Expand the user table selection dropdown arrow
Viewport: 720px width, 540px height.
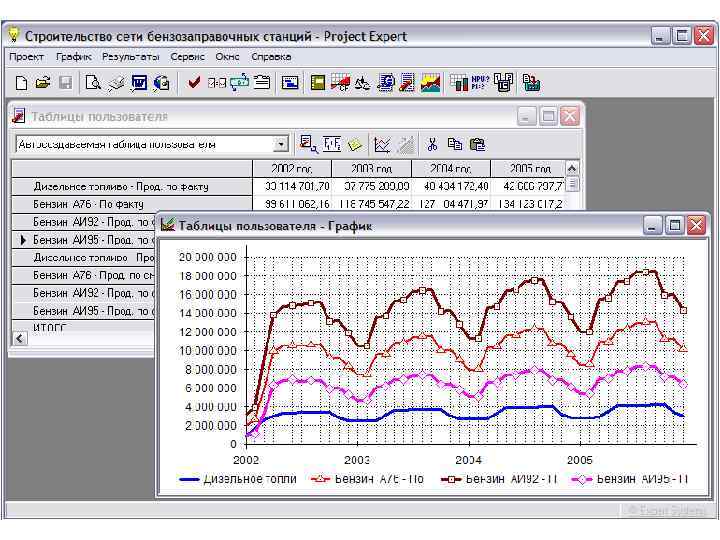(281, 144)
